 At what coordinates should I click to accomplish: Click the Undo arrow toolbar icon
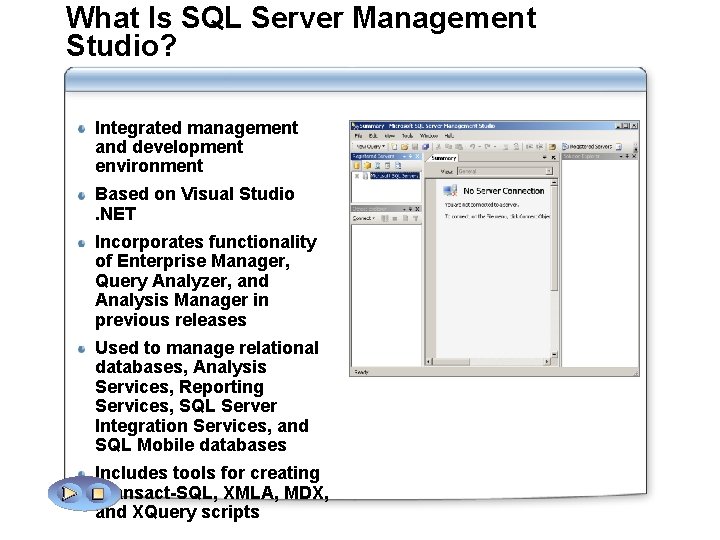(x=472, y=147)
